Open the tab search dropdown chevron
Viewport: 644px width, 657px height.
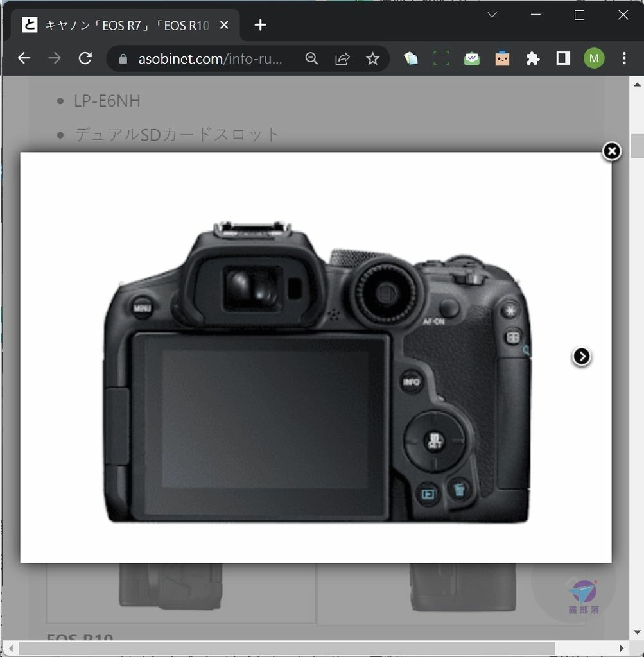tap(492, 15)
